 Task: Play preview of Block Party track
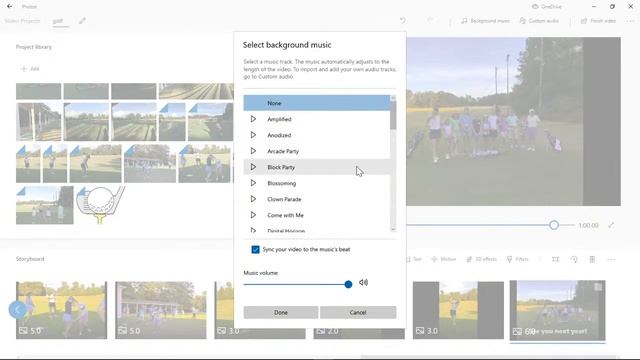[x=253, y=167]
